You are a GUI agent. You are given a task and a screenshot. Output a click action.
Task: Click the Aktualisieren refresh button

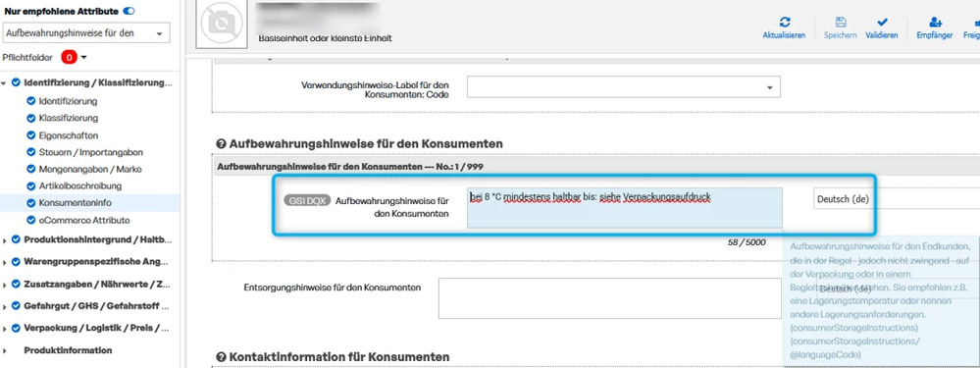pos(785,28)
